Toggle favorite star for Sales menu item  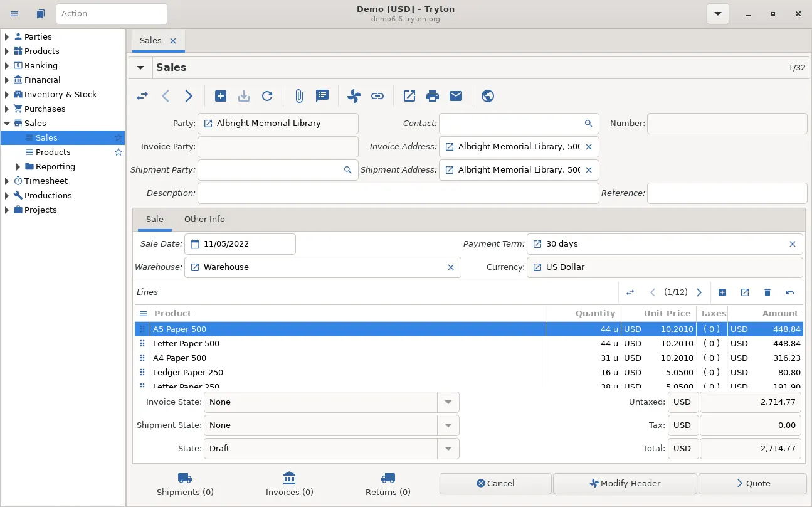(x=118, y=137)
